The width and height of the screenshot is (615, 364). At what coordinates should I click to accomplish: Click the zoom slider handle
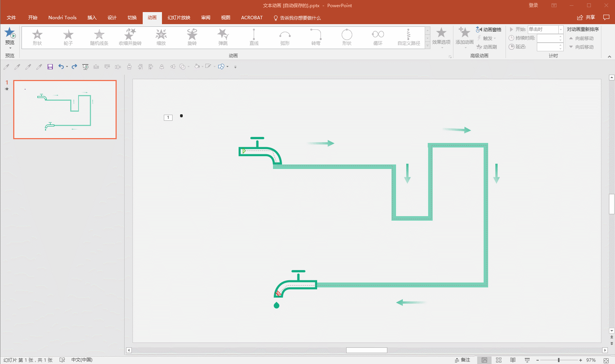[x=559, y=360]
